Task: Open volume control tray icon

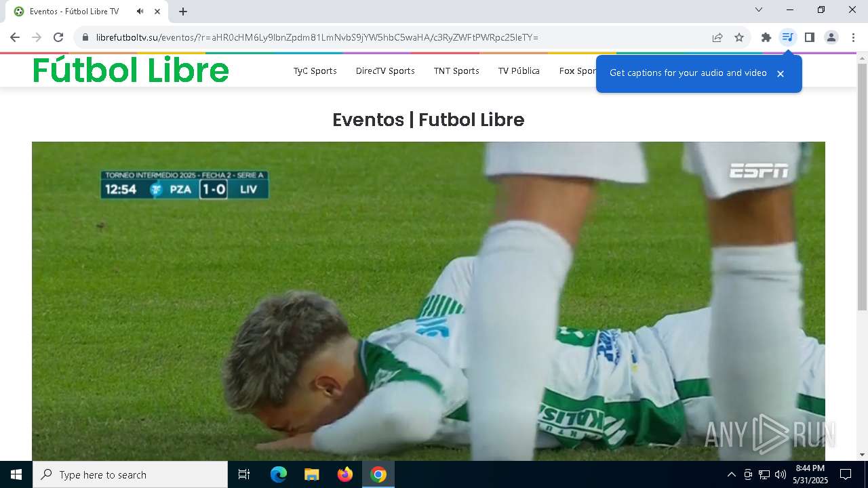Action: pos(780,474)
